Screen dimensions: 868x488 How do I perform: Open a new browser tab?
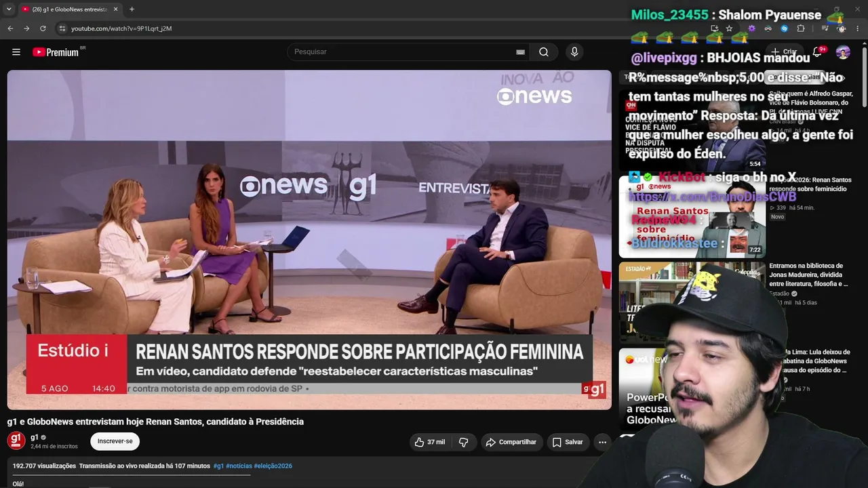(132, 9)
